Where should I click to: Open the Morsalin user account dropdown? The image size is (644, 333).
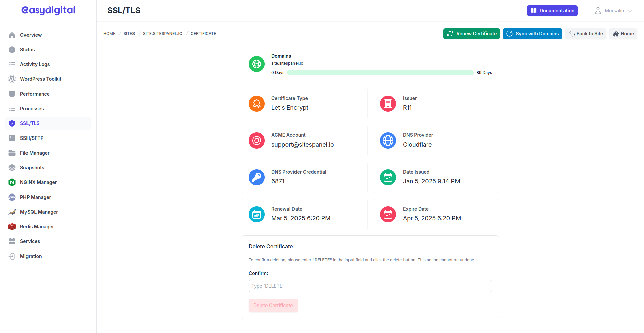pyautogui.click(x=613, y=11)
